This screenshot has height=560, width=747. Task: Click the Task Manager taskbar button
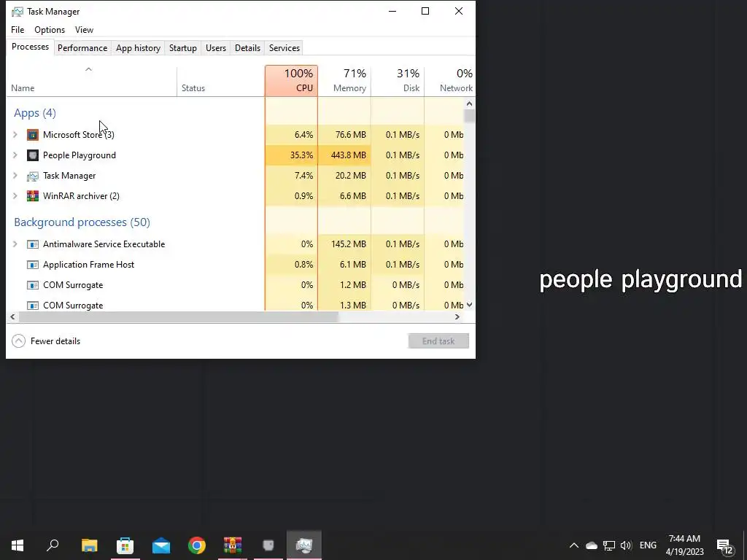coord(304,545)
